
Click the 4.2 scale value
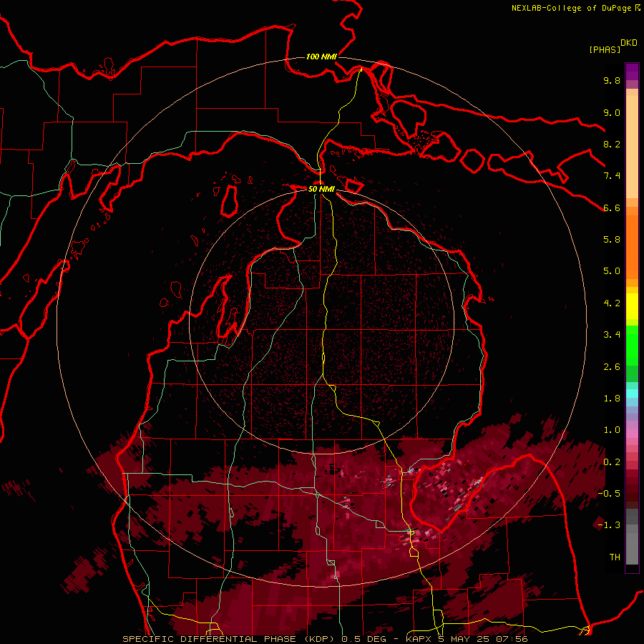(612, 303)
